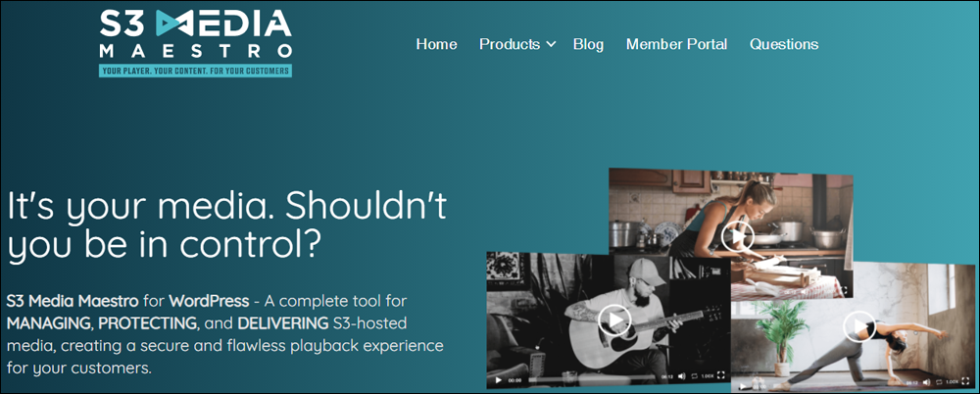Open the Blog menu item
This screenshot has width=980, height=394.
coord(588,44)
